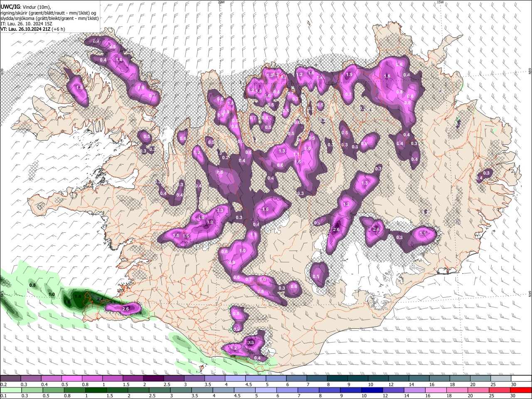This screenshot has width=532, height=399.
Task: Click the 20W longitude label
Action: pyautogui.click(x=221, y=2)
